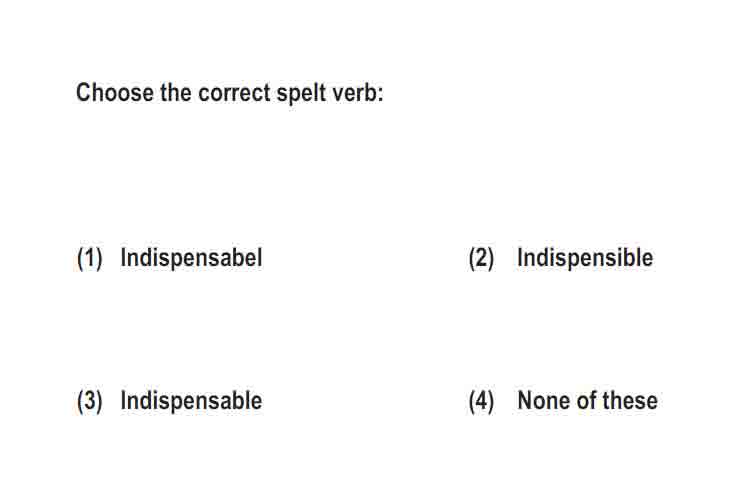
Task: Pick the answer Indispensable
Action: point(191,401)
